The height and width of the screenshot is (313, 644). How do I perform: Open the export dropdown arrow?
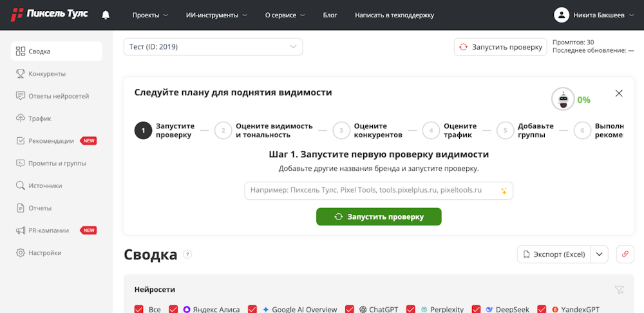pyautogui.click(x=600, y=254)
